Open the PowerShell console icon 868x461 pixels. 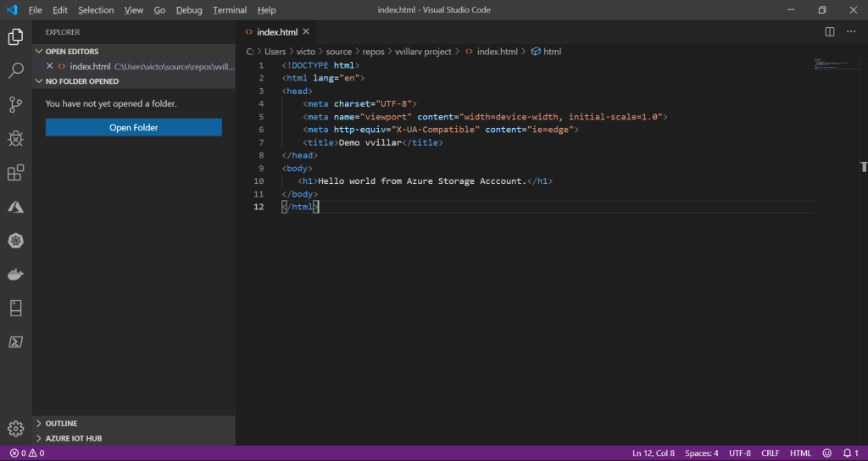[x=15, y=342]
